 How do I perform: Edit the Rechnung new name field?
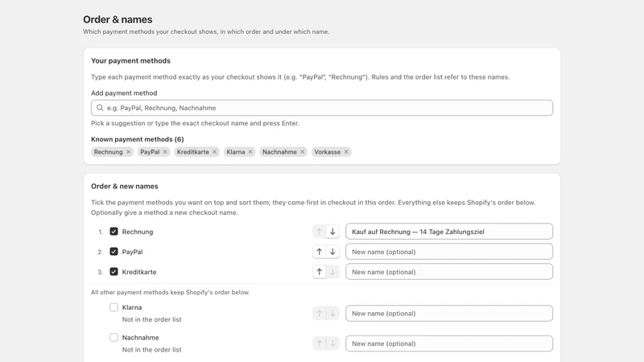click(x=449, y=232)
